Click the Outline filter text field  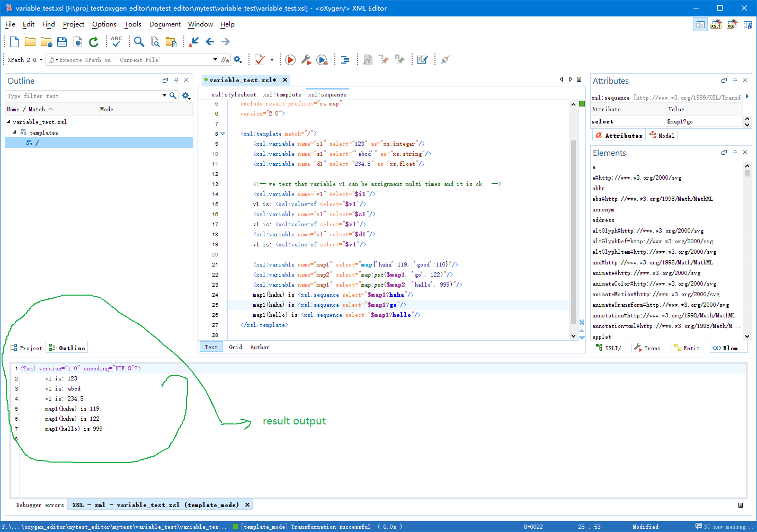point(83,96)
